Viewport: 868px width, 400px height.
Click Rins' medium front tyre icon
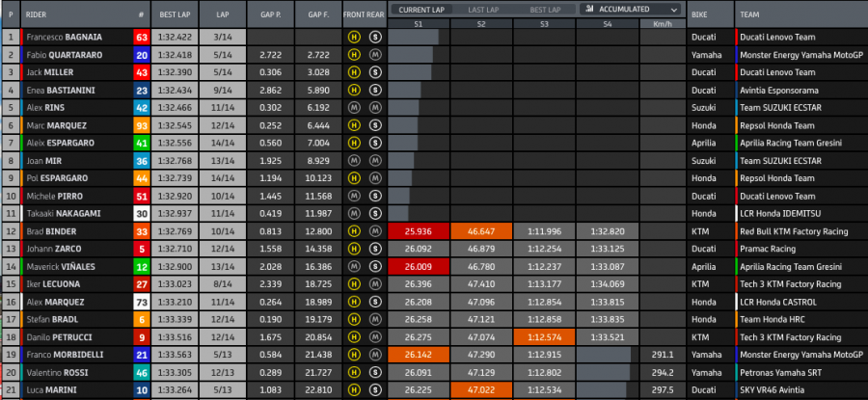[354, 108]
